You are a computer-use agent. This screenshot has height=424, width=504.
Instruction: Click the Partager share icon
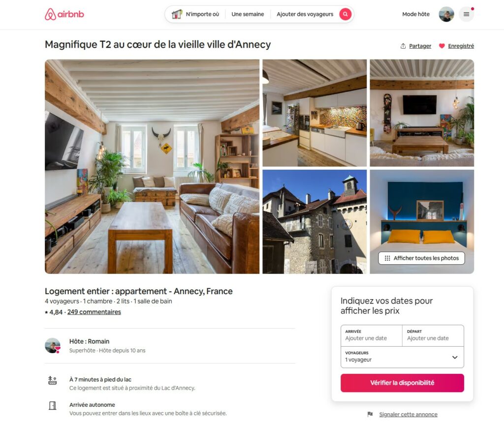[403, 46]
